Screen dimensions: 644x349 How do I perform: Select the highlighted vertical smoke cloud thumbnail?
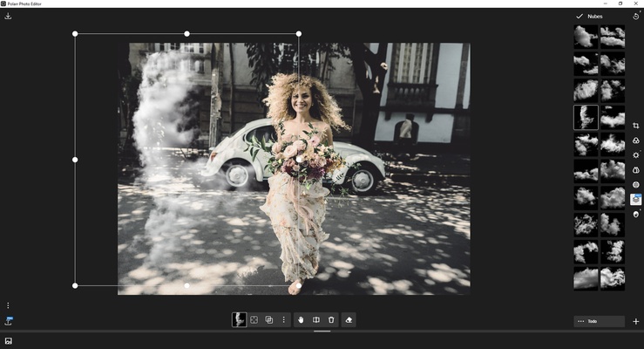point(586,117)
